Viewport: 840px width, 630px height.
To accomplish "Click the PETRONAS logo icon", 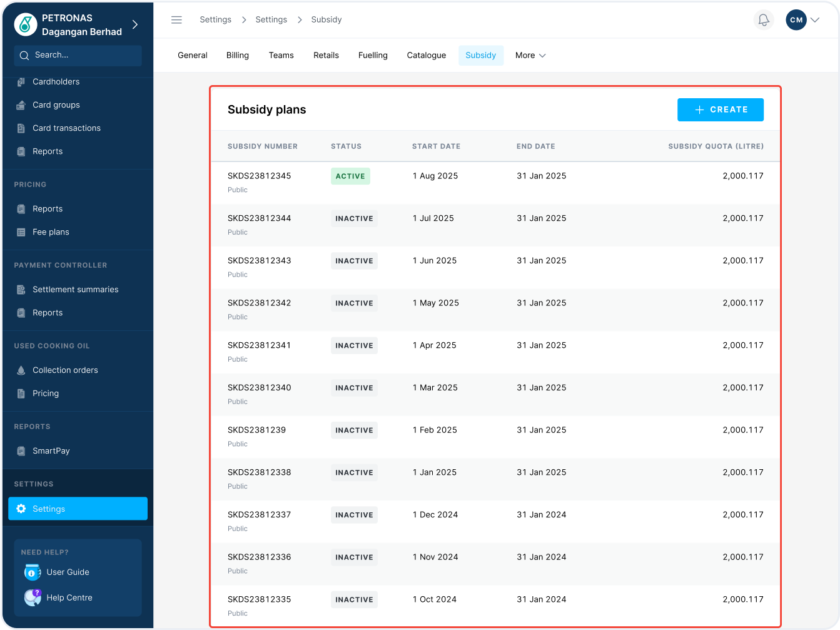I will coord(26,25).
